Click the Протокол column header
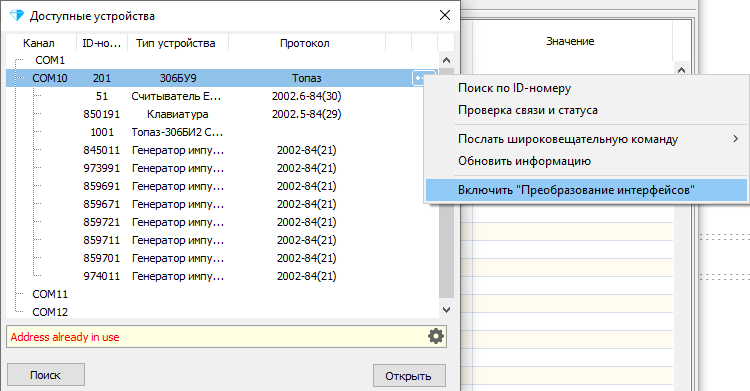Viewport: 750px width, 391px height. (306, 43)
